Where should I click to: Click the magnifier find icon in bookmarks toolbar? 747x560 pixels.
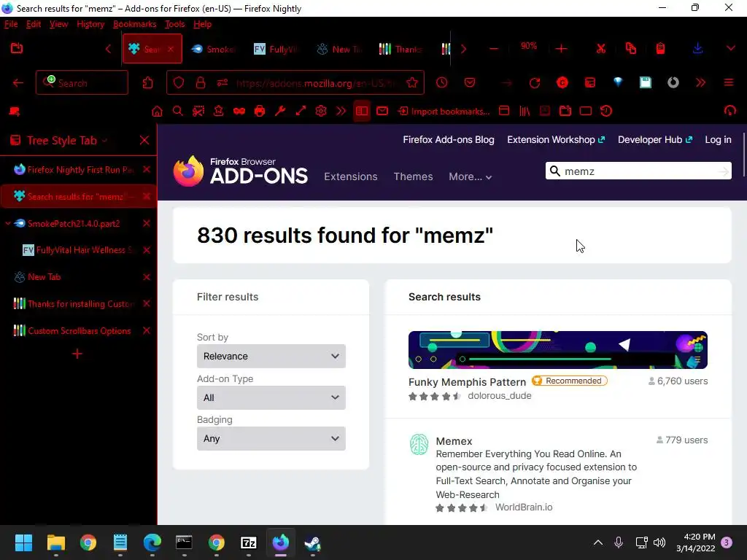[x=178, y=112]
